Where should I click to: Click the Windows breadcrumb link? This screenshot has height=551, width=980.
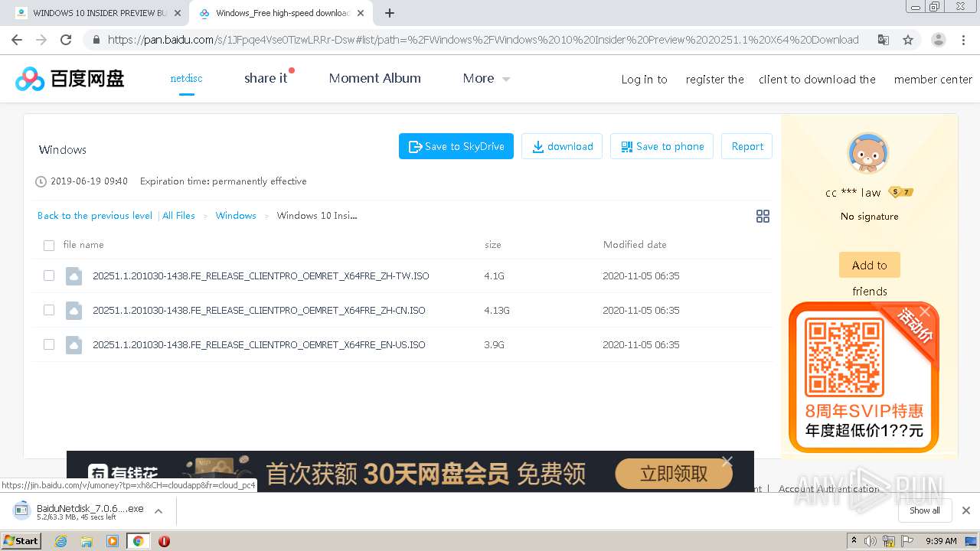click(236, 216)
